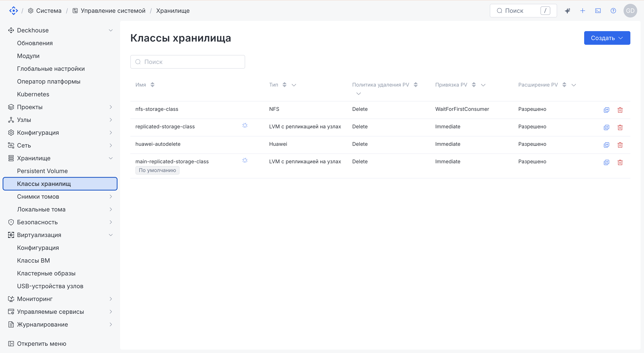Select Классы хранилищ in the sidebar
This screenshot has width=644, height=353.
tap(60, 184)
